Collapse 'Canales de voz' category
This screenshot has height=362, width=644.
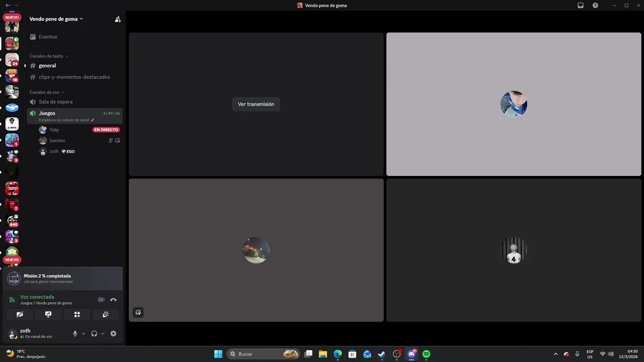pyautogui.click(x=47, y=92)
